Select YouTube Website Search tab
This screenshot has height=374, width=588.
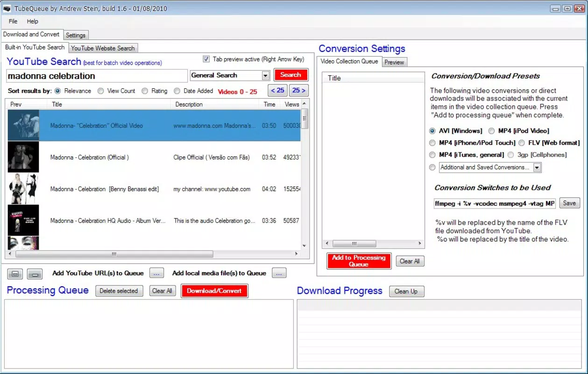click(103, 48)
